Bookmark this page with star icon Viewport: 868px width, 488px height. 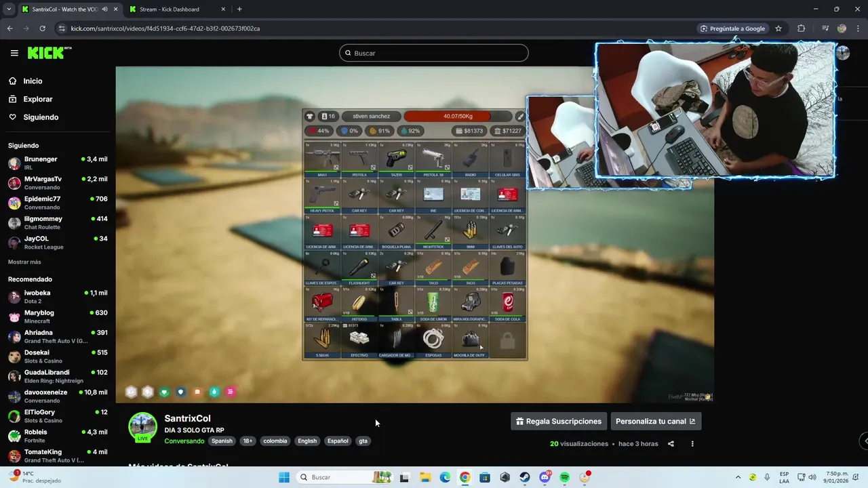[778, 28]
